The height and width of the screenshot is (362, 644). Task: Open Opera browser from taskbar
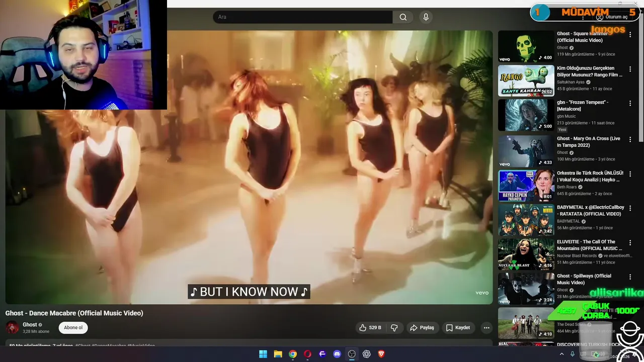[307, 354]
